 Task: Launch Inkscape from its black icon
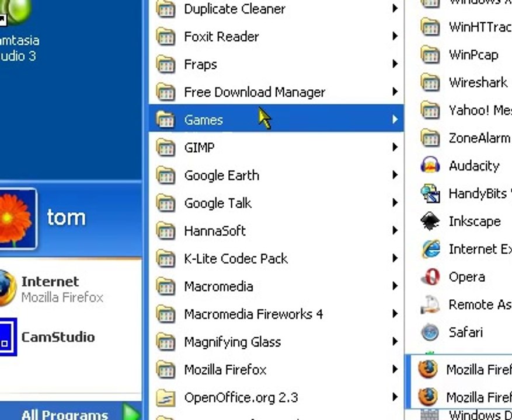pyautogui.click(x=430, y=221)
